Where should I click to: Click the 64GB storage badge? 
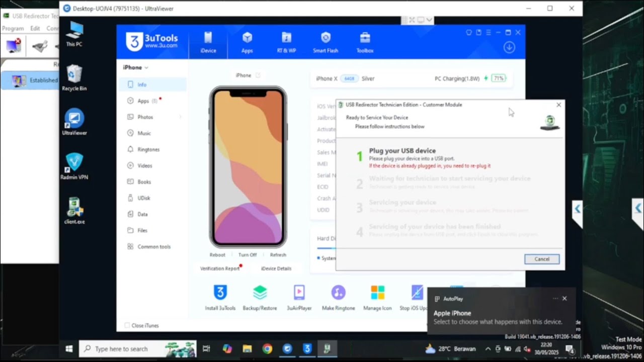click(x=349, y=78)
